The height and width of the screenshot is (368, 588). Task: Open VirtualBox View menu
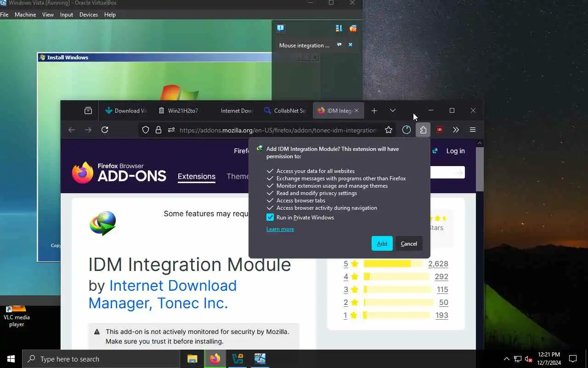48,15
